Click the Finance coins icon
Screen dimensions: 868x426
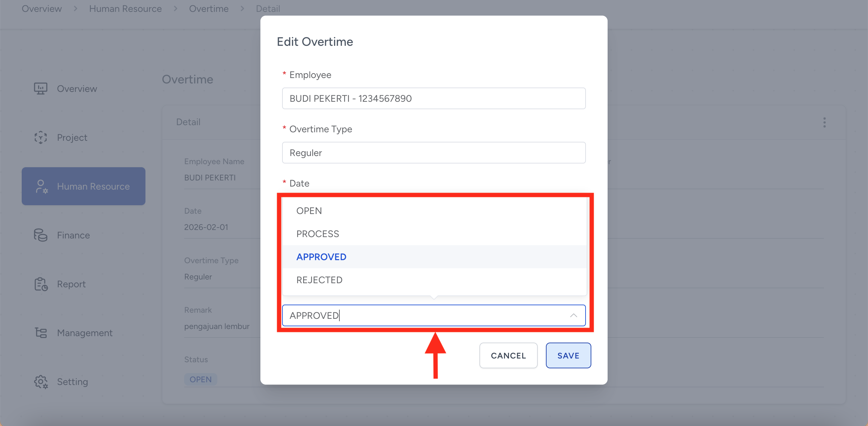(x=41, y=235)
